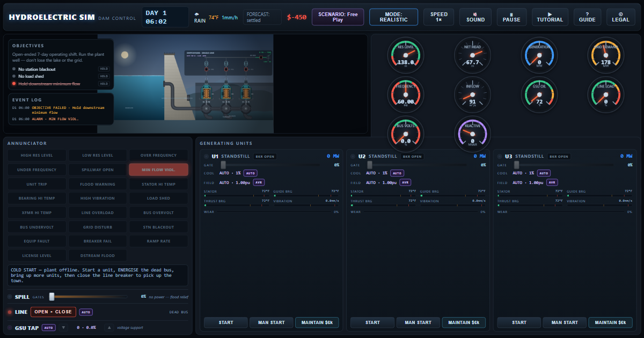Screen dimensions: 644x338
Task: Click the NET HEAD gauge
Action: pos(473,55)
